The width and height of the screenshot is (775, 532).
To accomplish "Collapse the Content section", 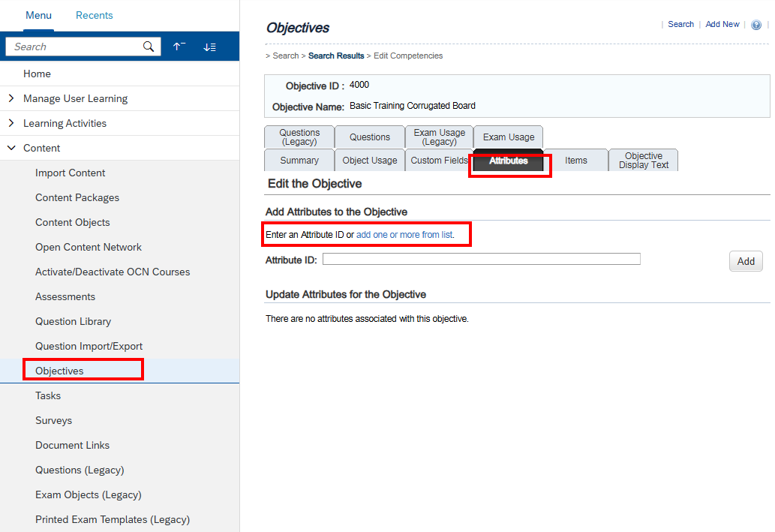I will [11, 148].
